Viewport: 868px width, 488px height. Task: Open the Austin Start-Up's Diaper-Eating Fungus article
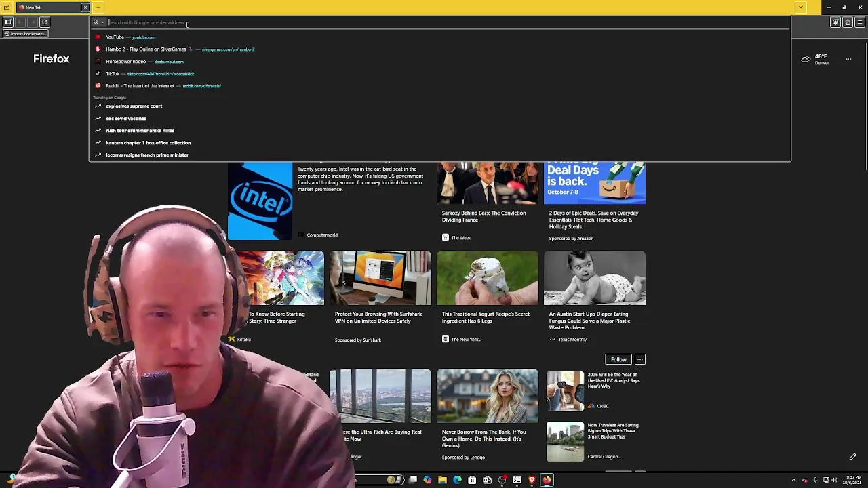click(595, 297)
